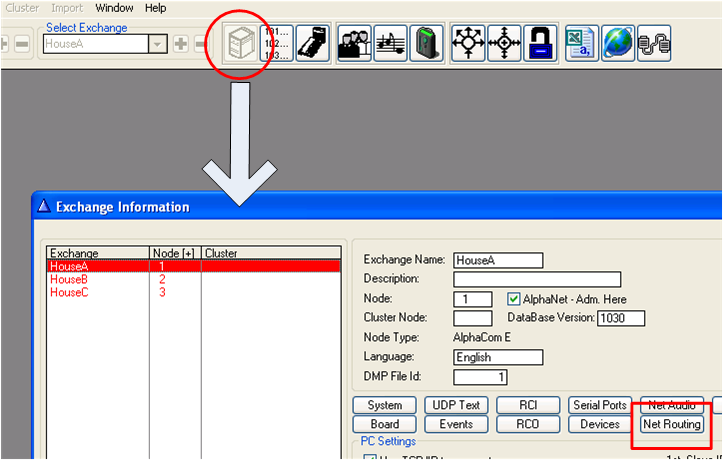
Task: Toggle the AlphaNet - Adm. Here checkbox
Action: point(514,299)
